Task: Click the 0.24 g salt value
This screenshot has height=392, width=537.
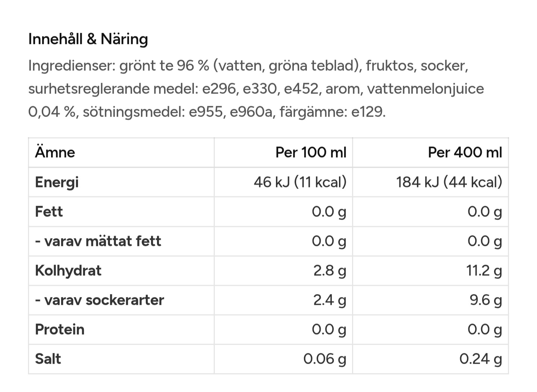Action: [481, 359]
